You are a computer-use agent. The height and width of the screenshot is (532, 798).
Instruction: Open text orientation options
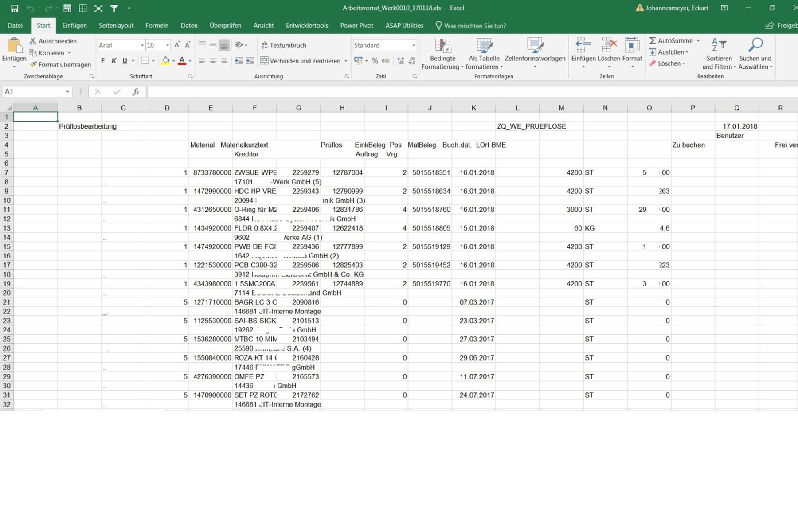pyautogui.click(x=241, y=45)
